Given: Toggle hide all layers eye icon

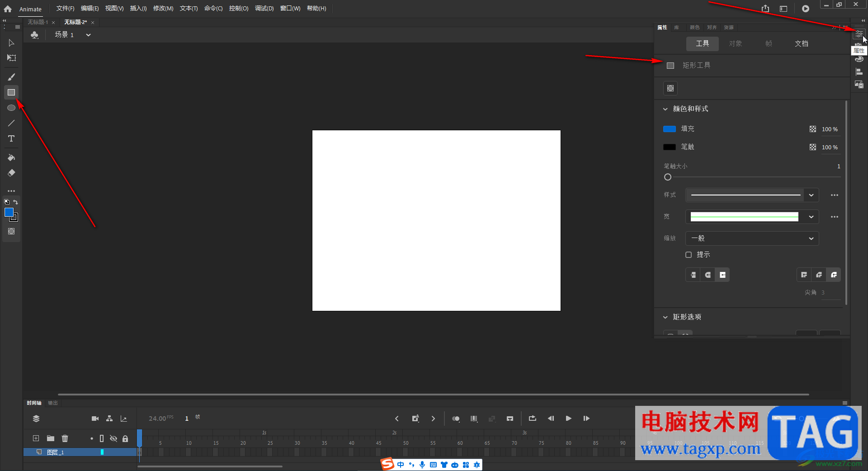Looking at the screenshot, I should point(113,438).
